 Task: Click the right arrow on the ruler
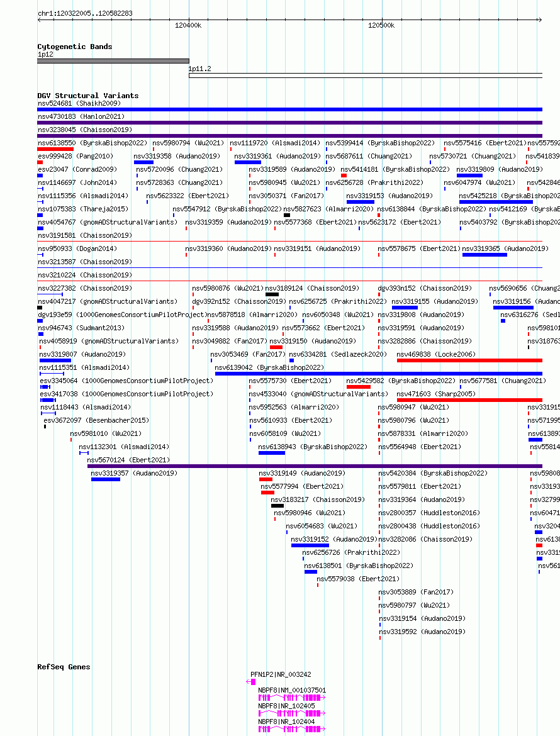540,20
